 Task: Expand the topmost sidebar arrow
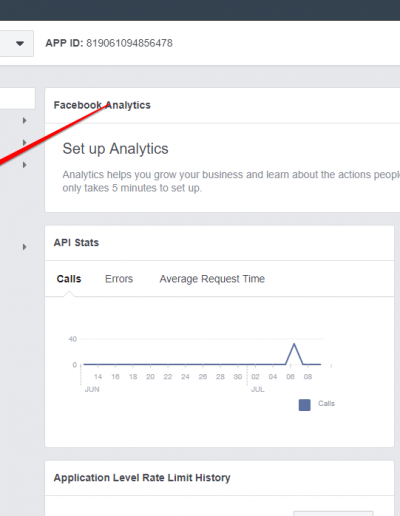pos(24,120)
